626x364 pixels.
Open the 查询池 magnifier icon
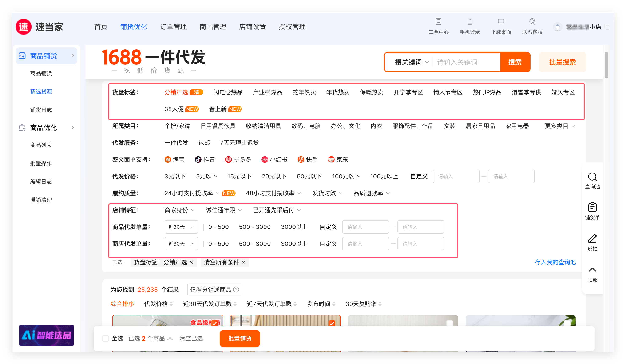(x=592, y=177)
